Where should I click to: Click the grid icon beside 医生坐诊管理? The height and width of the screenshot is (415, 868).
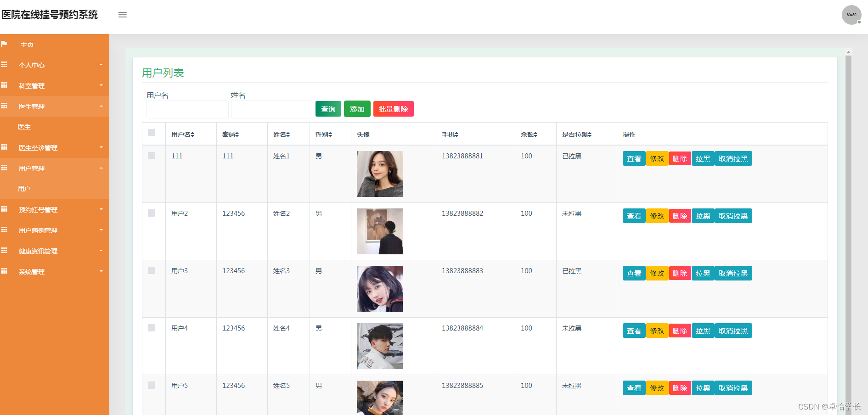(x=4, y=147)
